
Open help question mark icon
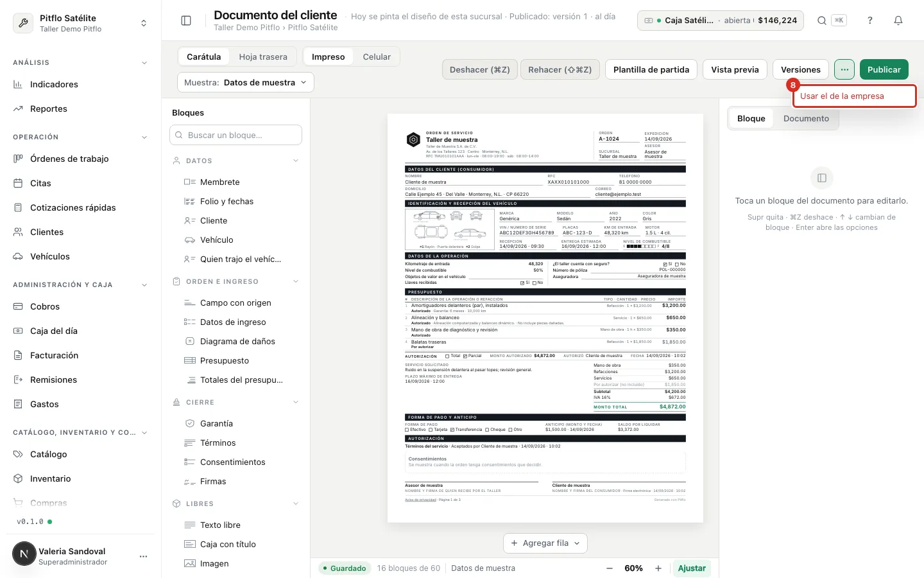pyautogui.click(x=870, y=21)
